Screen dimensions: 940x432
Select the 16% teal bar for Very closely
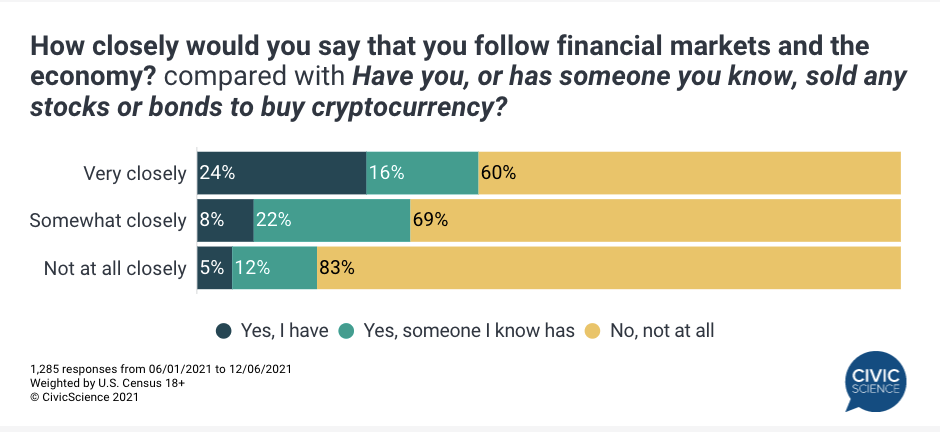[x=422, y=173]
